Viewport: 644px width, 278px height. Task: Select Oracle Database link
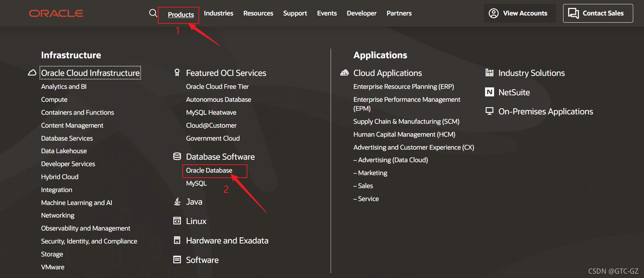coord(209,170)
